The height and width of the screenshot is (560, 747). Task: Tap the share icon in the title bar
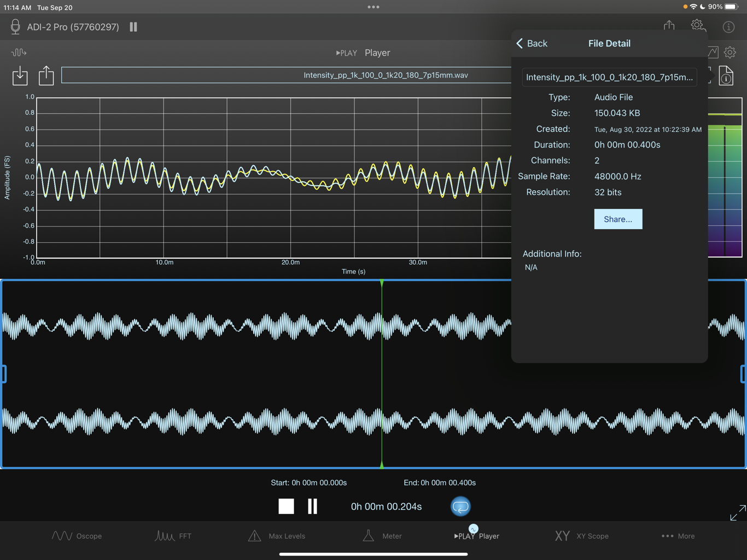[x=668, y=25]
